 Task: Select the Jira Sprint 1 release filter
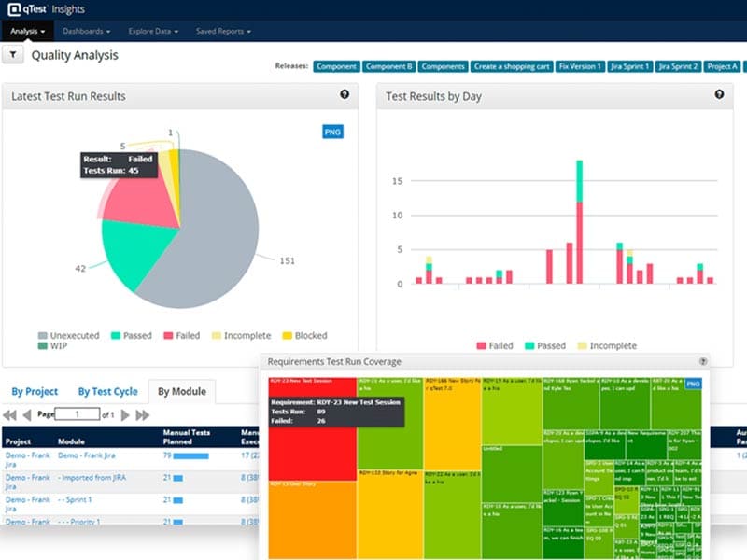628,66
